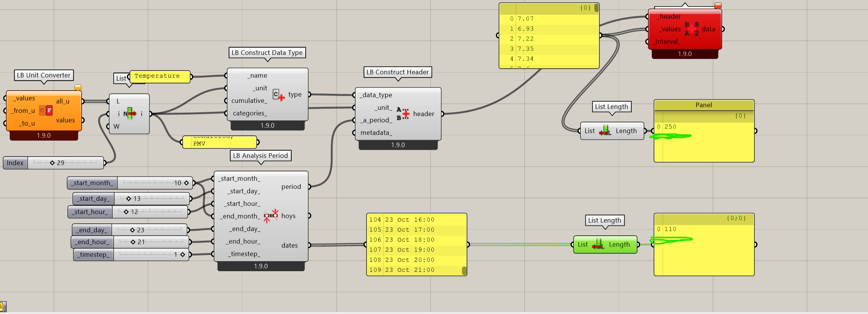Click the _end_hour_ slider handle
Screen dimensions: 868x314
click(x=133, y=242)
